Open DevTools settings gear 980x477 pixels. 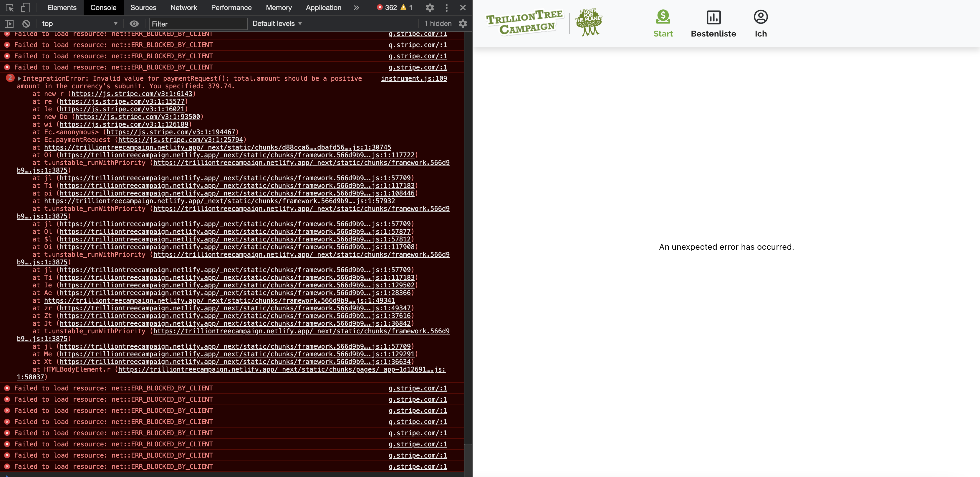(x=430, y=8)
